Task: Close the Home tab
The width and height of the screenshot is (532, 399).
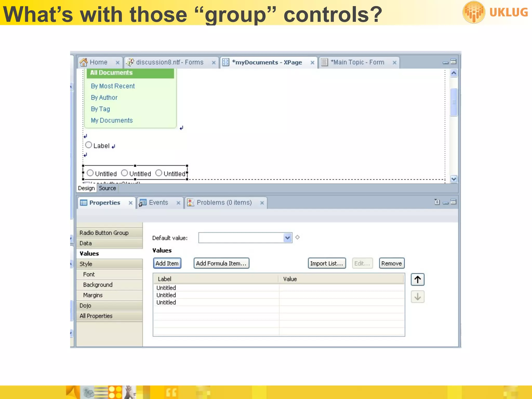Action: pyautogui.click(x=117, y=63)
